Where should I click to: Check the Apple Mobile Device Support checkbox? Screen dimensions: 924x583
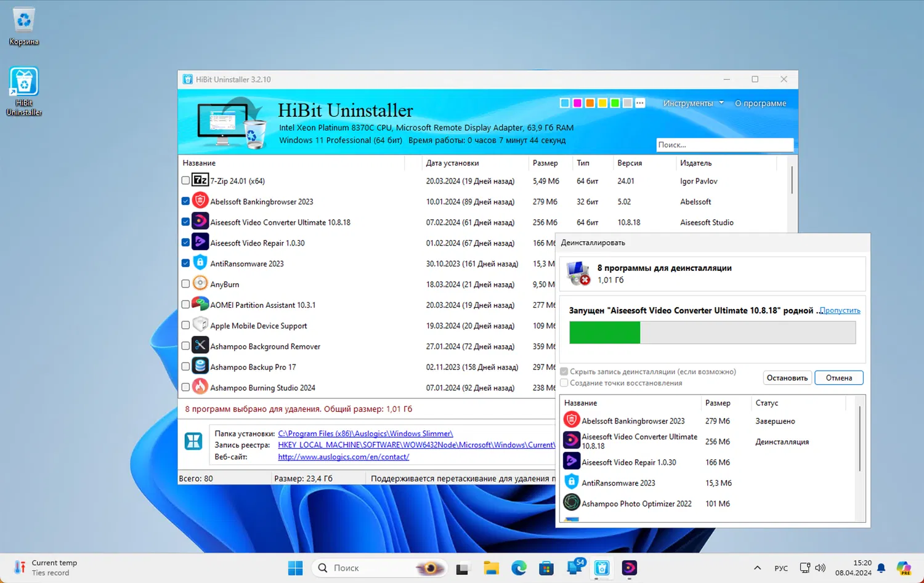click(185, 325)
